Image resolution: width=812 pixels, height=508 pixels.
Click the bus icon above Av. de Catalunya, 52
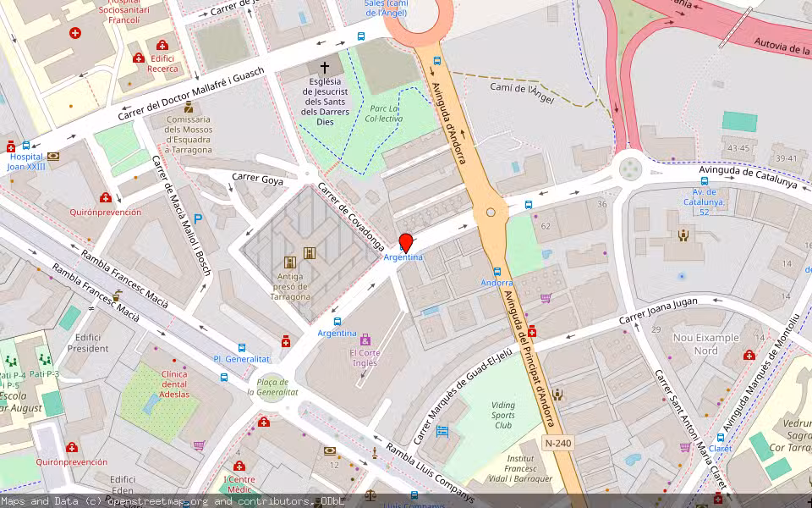705,181
